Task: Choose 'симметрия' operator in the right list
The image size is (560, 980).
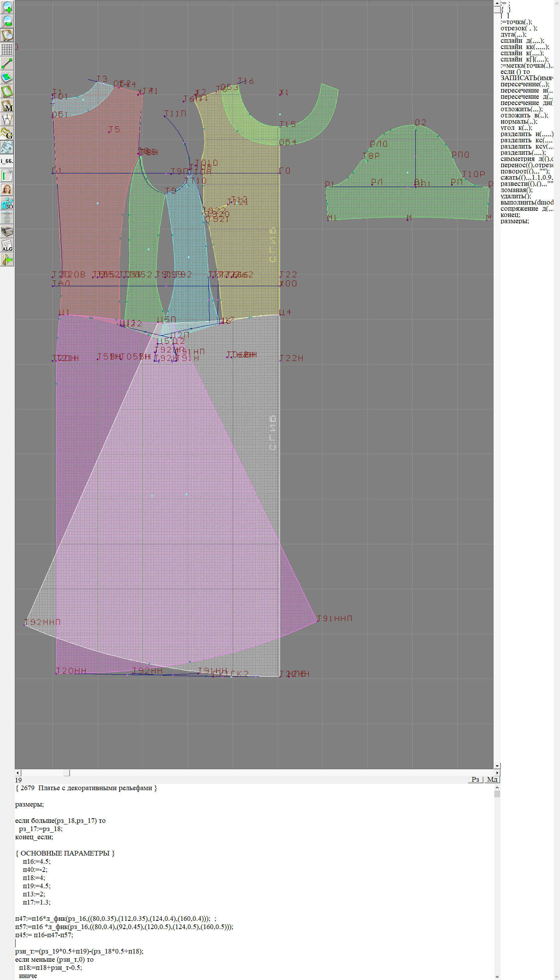Action: coord(525,159)
